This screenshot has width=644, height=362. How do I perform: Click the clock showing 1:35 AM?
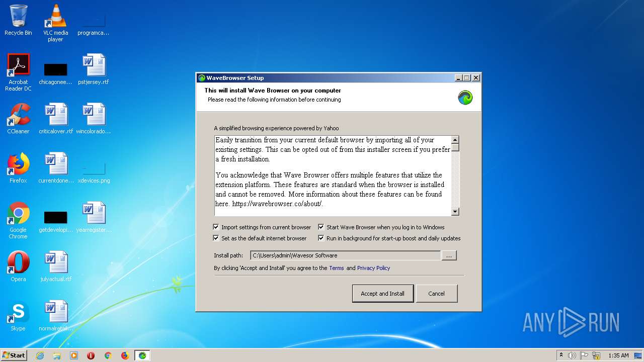click(x=618, y=355)
